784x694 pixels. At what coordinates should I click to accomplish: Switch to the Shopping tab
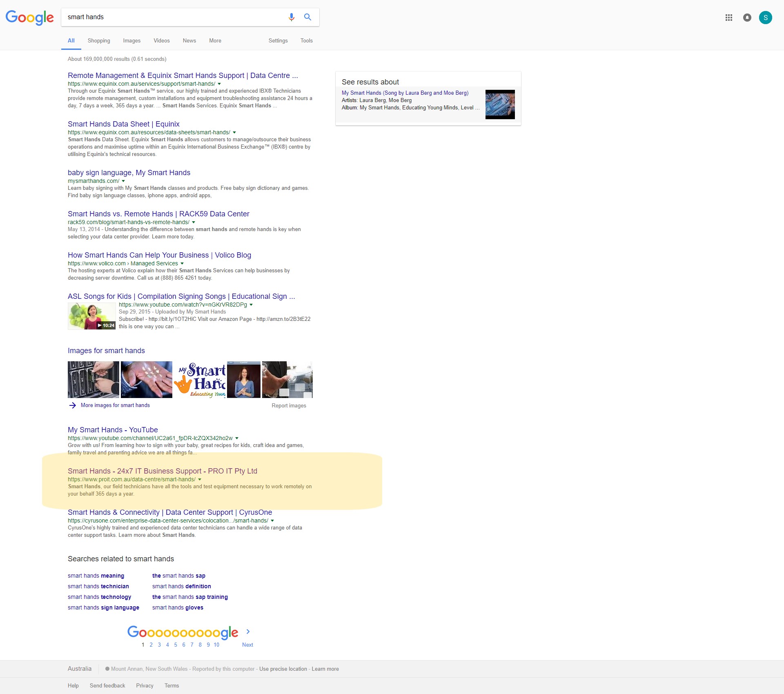pyautogui.click(x=99, y=41)
